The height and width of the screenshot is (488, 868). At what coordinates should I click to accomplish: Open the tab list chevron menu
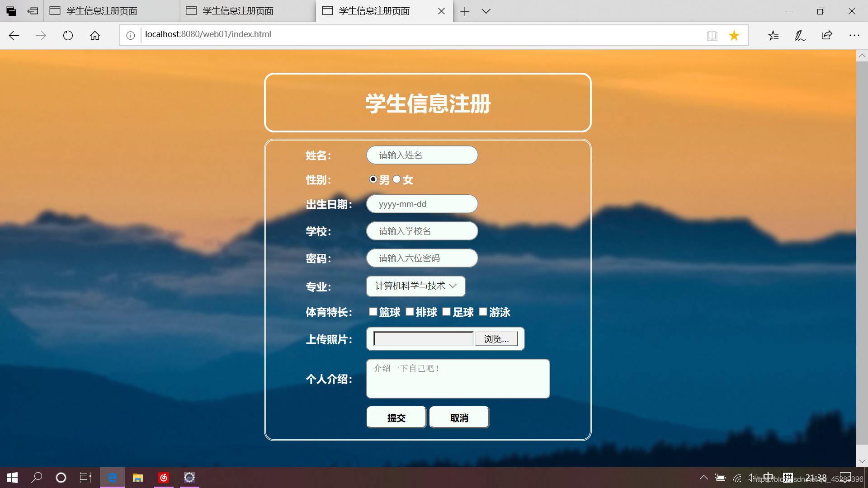coord(486,11)
